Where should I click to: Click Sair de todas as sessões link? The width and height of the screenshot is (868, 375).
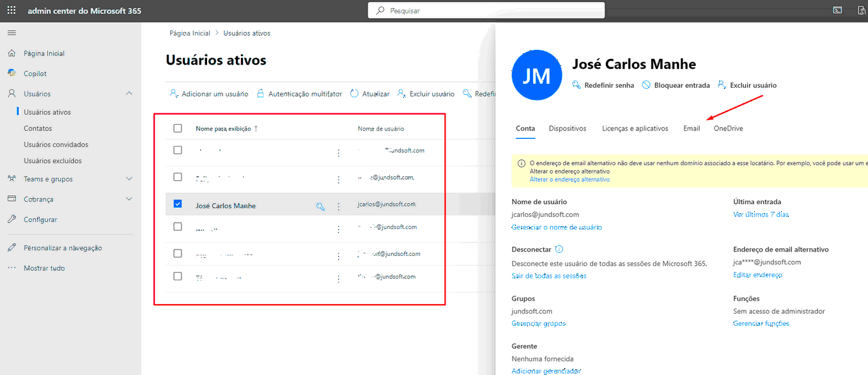pyautogui.click(x=548, y=276)
